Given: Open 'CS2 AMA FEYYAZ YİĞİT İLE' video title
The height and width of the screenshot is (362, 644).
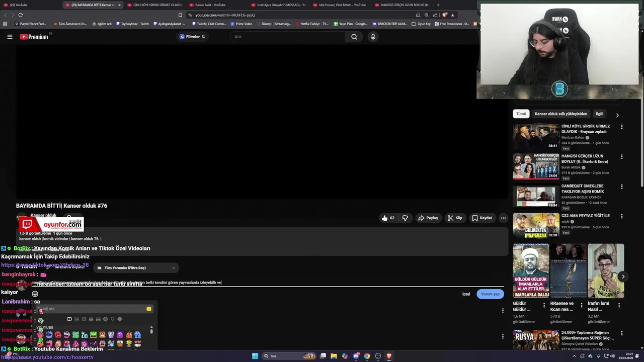Looking at the screenshot, I should pos(586,216).
